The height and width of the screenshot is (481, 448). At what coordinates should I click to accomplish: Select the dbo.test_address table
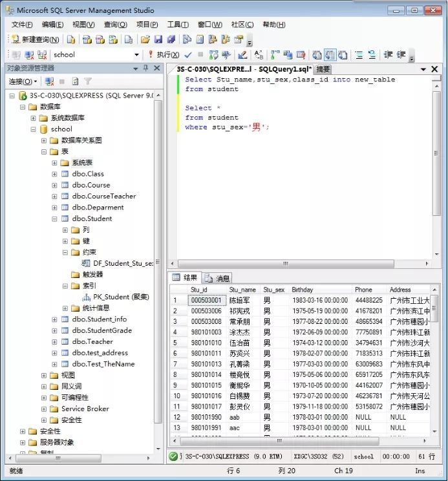pos(100,353)
